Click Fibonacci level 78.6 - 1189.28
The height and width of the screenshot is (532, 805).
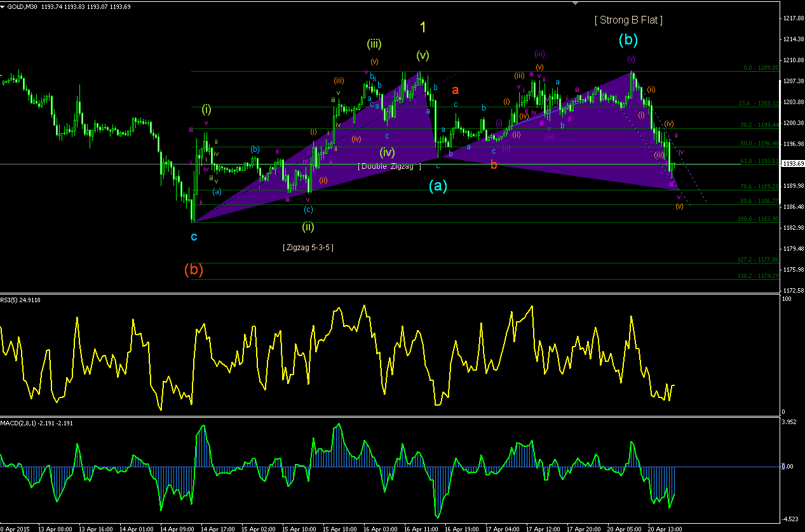click(759, 186)
